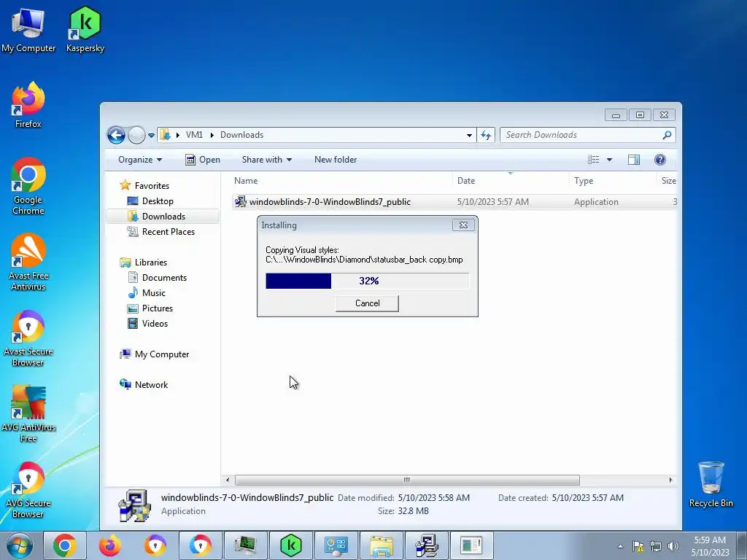Open Videos library

155,323
